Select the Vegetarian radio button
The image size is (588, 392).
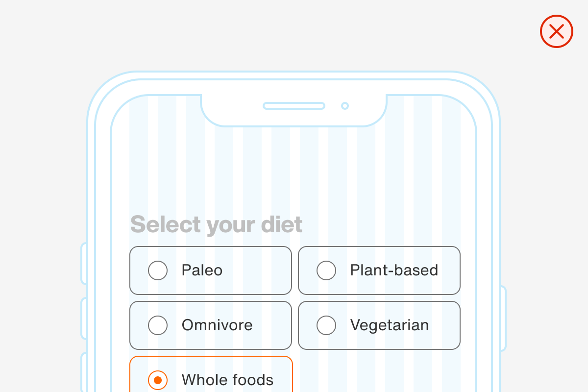click(x=326, y=325)
